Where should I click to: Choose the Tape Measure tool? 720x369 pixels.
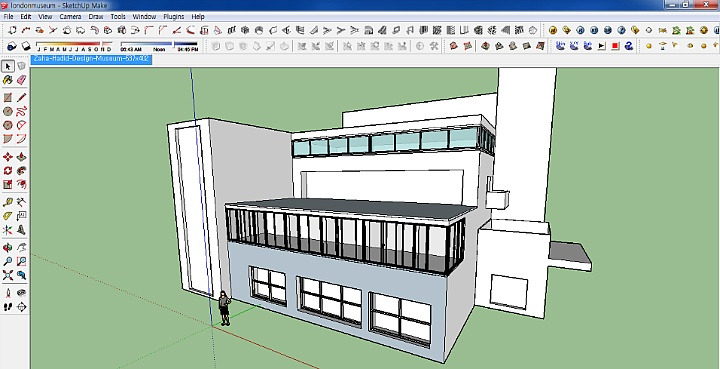coord(8,202)
